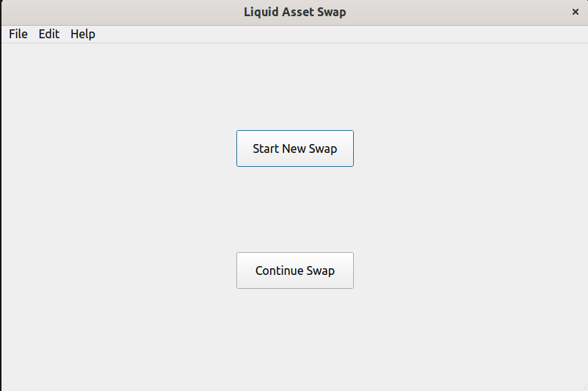Open the File menu

coord(18,34)
